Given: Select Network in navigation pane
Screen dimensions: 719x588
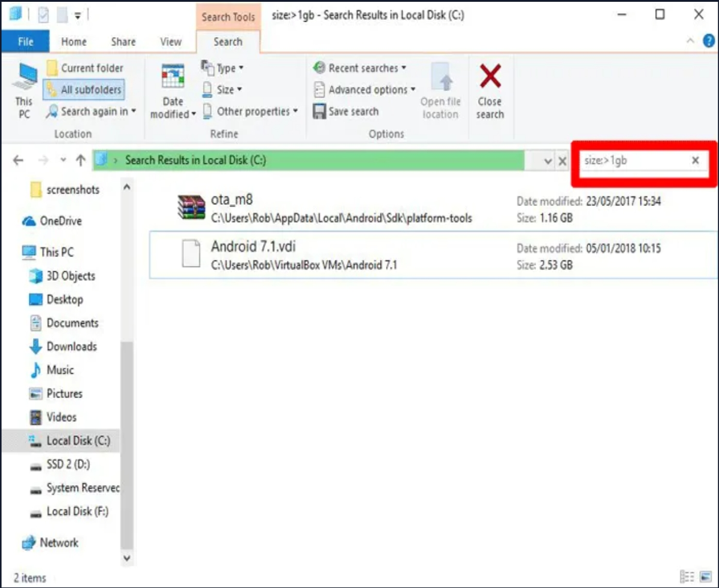Looking at the screenshot, I should (50, 542).
